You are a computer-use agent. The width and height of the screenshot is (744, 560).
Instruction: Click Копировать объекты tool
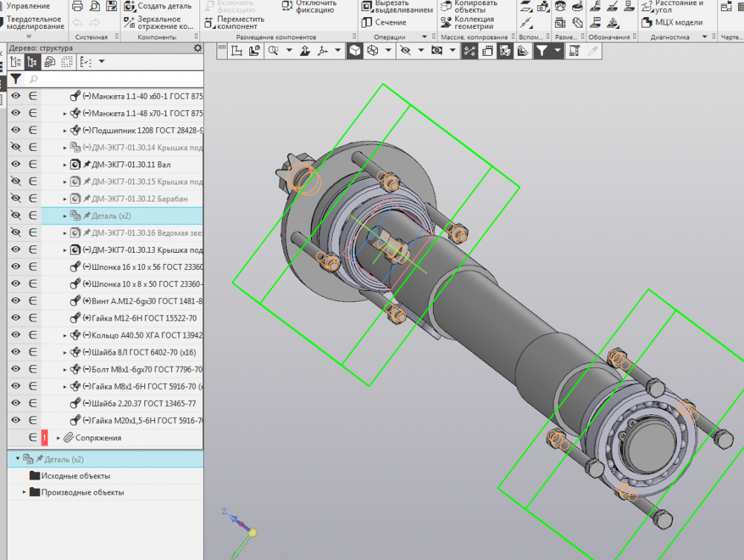point(475,6)
